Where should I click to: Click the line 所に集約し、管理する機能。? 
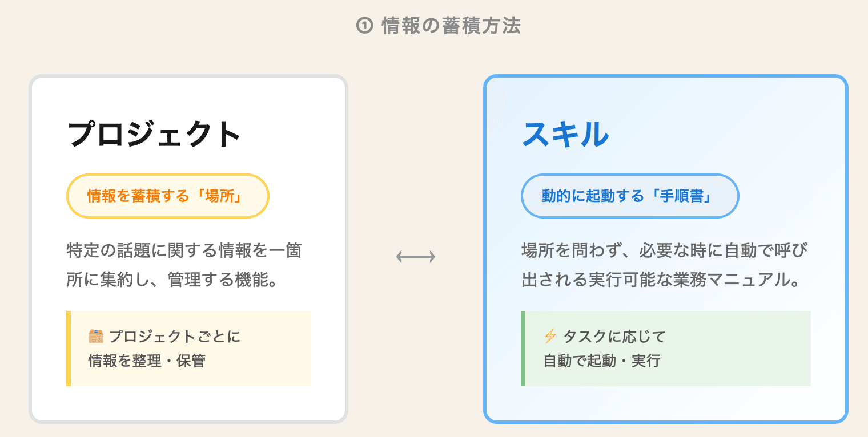[172, 280]
